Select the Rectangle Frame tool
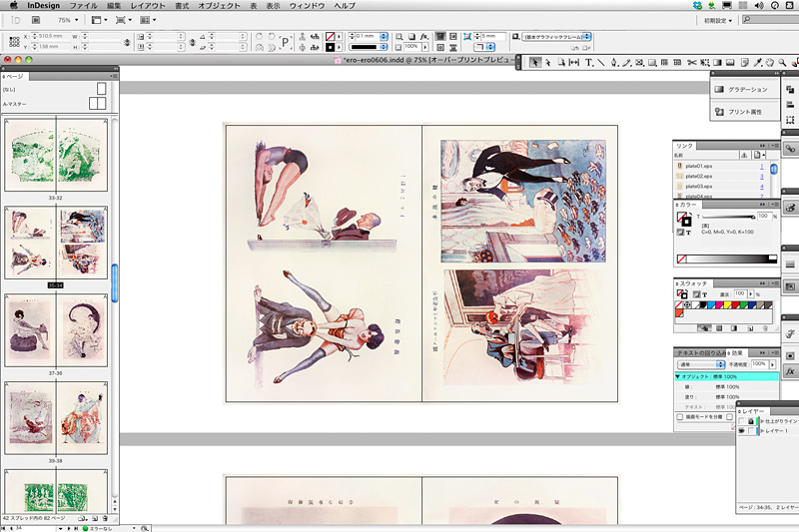The image size is (799, 532). pyautogui.click(x=639, y=62)
